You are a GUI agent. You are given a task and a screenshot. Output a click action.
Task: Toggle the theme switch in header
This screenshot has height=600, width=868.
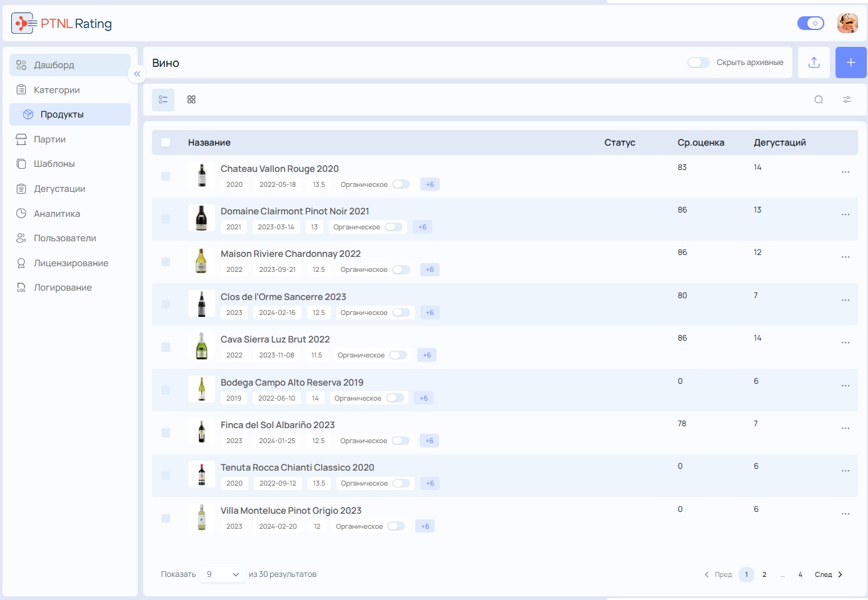click(x=810, y=23)
